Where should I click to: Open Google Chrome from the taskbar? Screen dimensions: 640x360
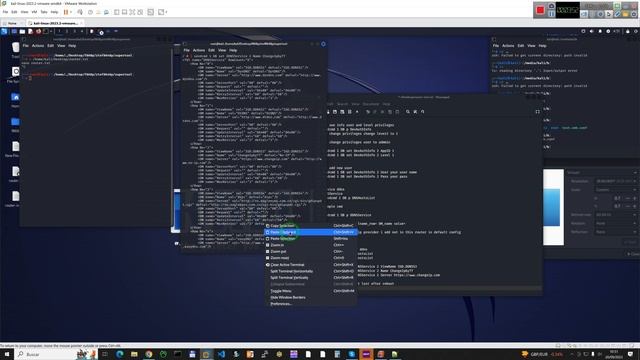149,354
